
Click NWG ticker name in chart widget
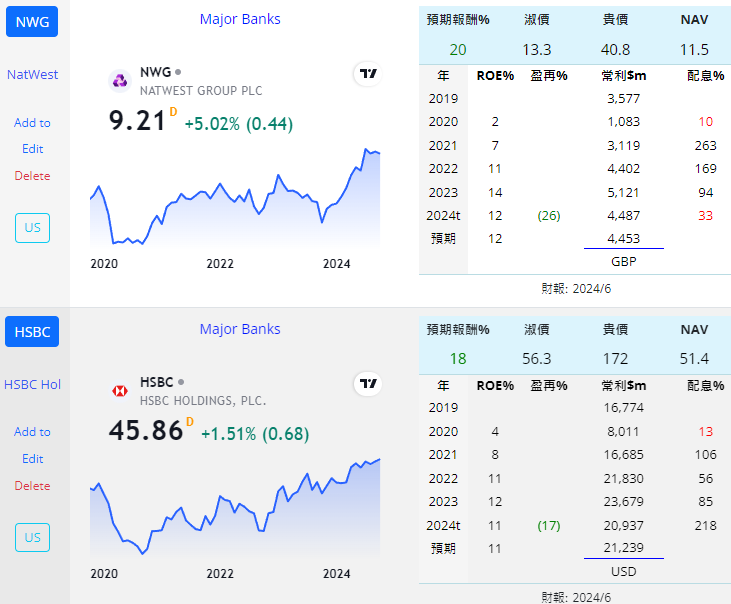(156, 72)
